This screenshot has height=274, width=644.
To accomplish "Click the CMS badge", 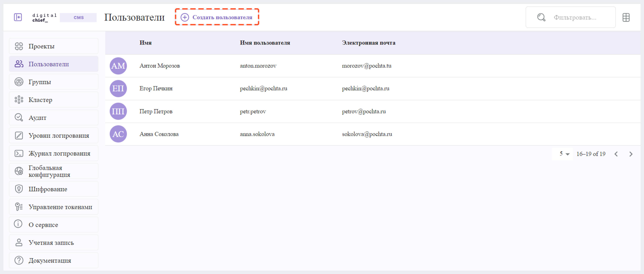I will pyautogui.click(x=78, y=18).
